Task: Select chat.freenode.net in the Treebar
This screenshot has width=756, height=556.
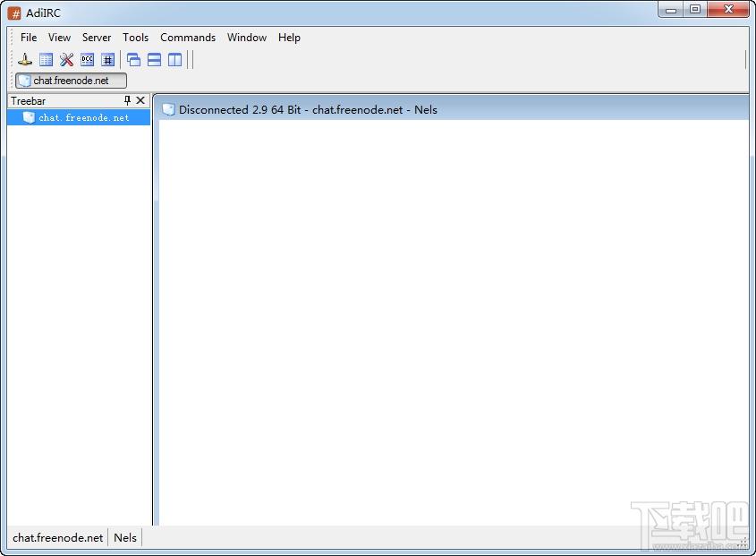Action: (x=79, y=118)
